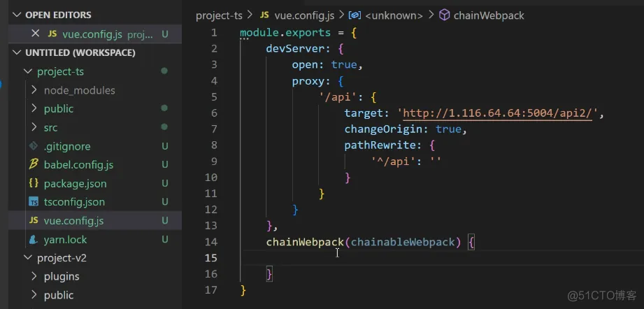Click the proxy key on line 4

point(308,81)
